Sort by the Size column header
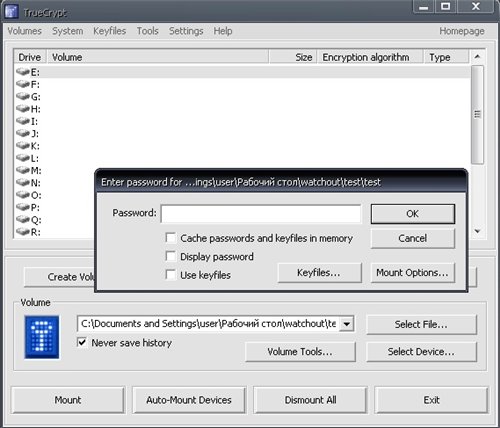 coord(293,57)
